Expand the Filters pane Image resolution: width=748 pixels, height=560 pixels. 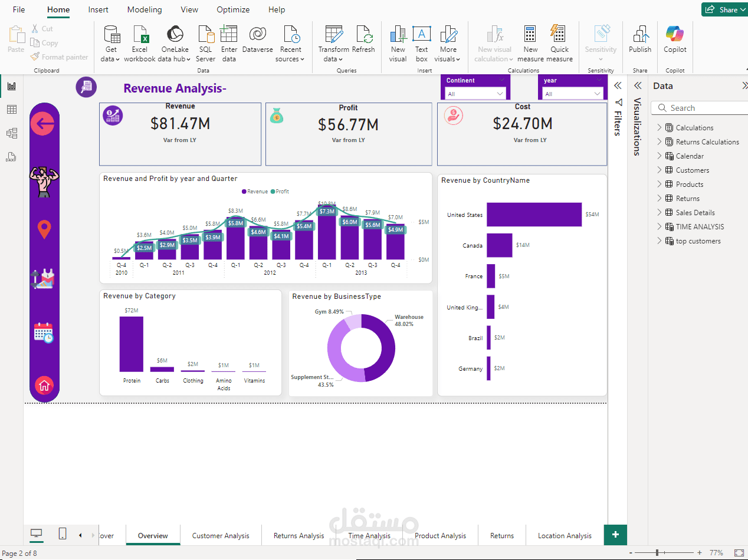coord(618,85)
